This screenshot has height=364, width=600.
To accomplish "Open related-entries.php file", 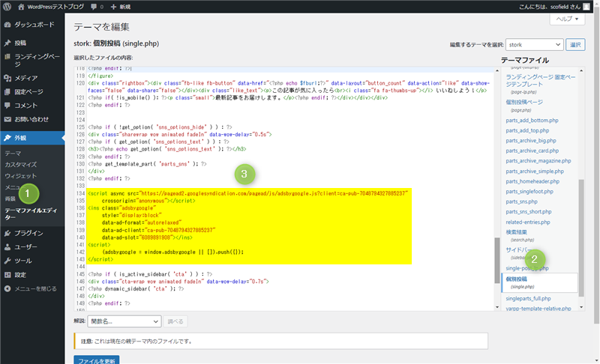I will click(528, 222).
